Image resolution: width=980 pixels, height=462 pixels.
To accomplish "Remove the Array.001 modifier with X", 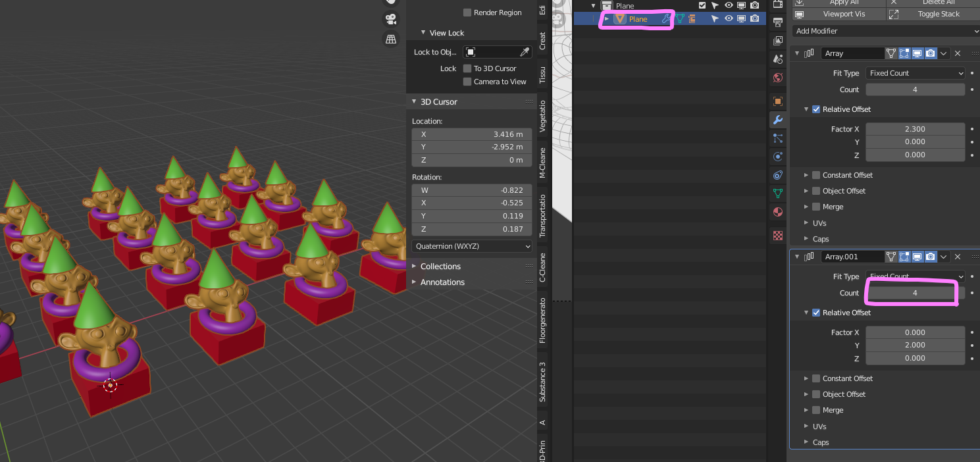I will coord(958,257).
